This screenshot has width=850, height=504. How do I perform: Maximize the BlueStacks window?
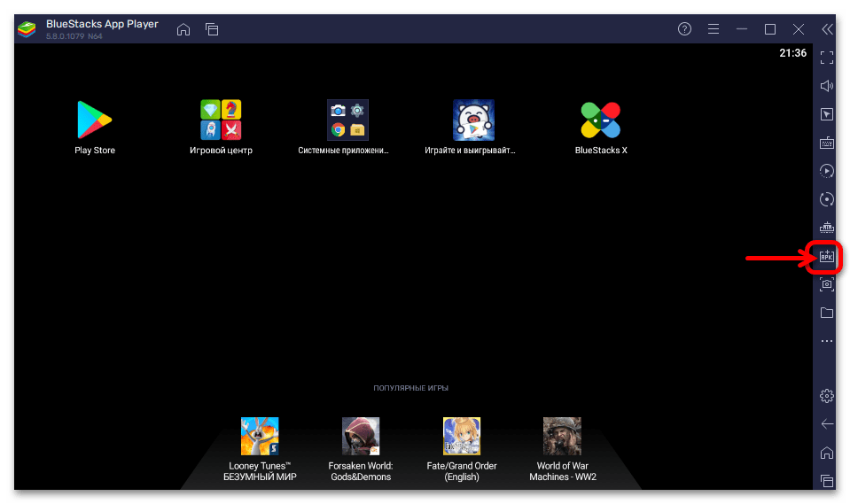[x=770, y=28]
